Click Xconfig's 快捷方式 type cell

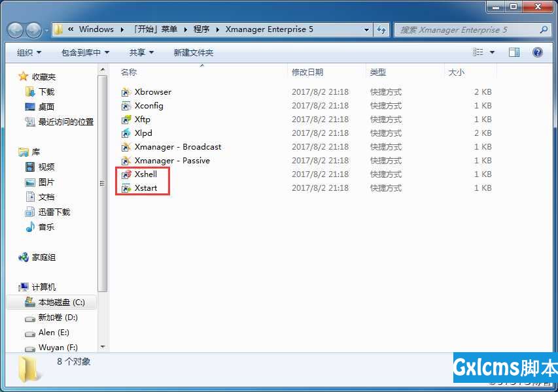(386, 106)
